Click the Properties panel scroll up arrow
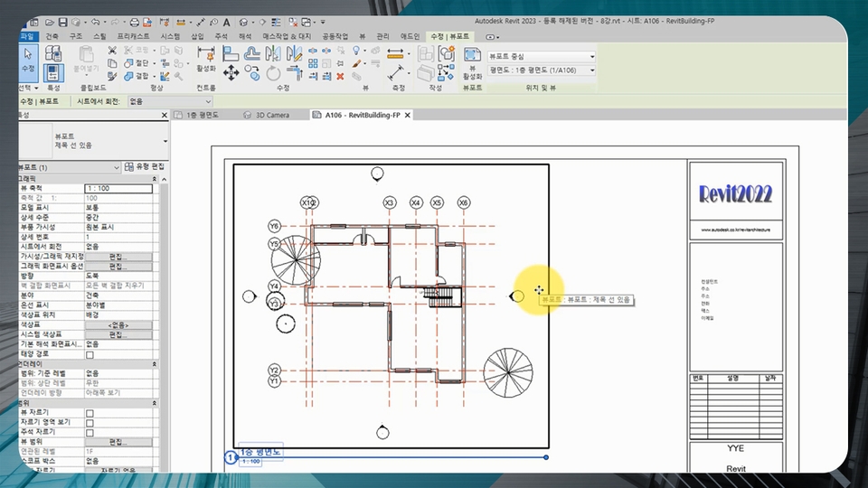868x488 pixels. [164, 179]
